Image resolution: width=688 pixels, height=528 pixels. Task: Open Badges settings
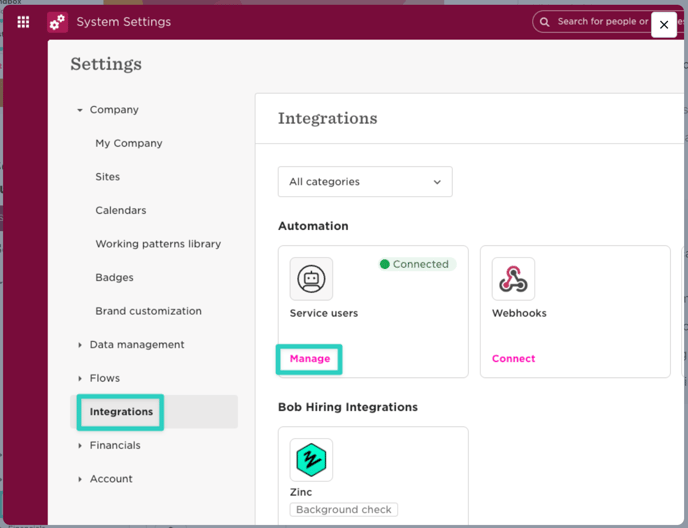(x=114, y=277)
